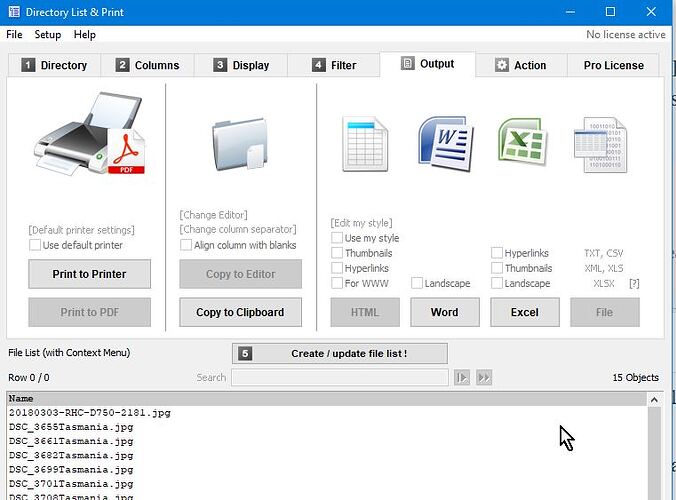The height and width of the screenshot is (500, 676).
Task: Open the Setup menu
Action: tap(47, 34)
